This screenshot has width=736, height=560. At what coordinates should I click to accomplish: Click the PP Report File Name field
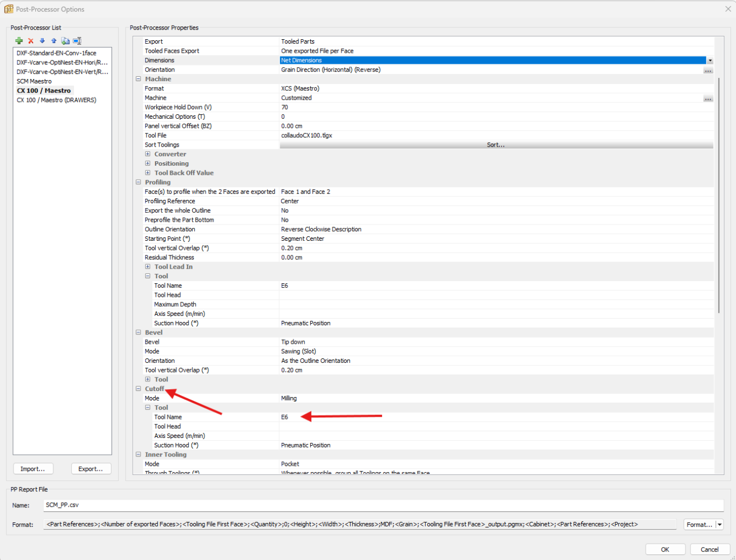click(383, 505)
